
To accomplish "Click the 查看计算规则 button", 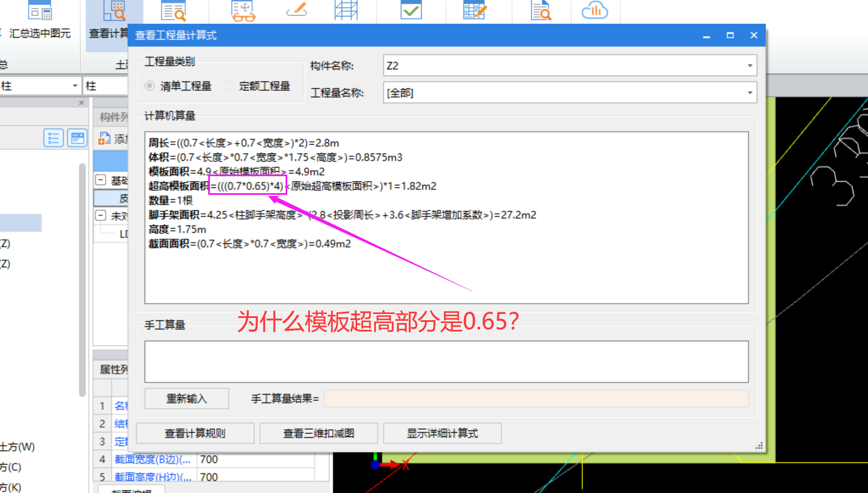I will [x=195, y=433].
